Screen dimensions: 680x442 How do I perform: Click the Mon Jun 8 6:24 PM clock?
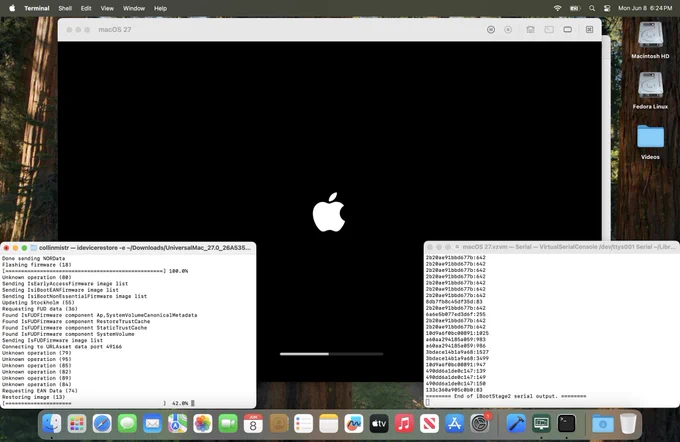tap(645, 8)
